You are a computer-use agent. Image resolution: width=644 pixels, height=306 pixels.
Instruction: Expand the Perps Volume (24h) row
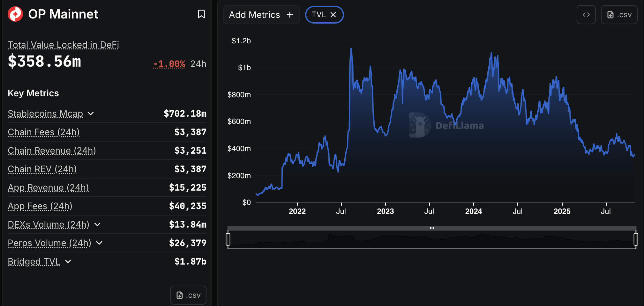(99, 243)
